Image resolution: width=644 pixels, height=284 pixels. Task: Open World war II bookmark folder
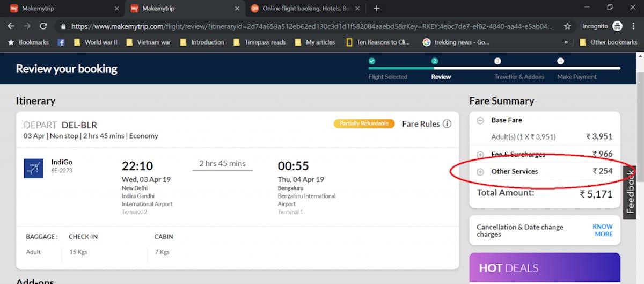pyautogui.click(x=96, y=42)
